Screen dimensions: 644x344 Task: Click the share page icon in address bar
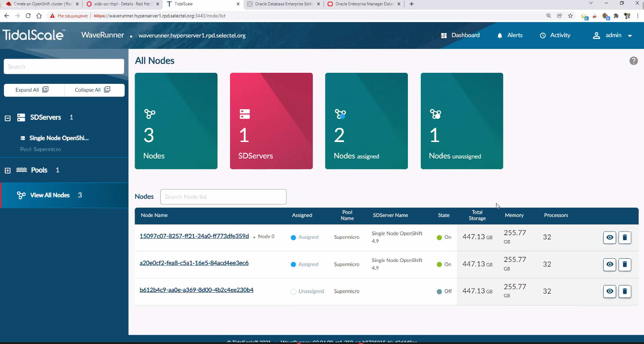coord(559,16)
